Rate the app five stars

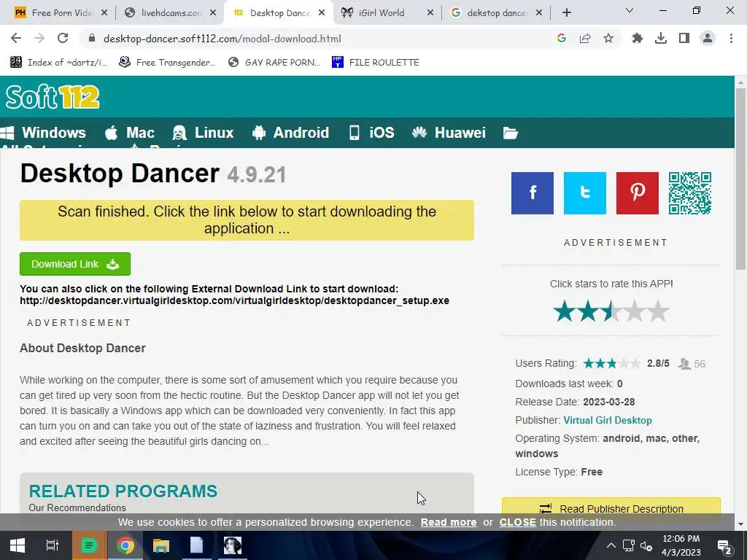(658, 311)
